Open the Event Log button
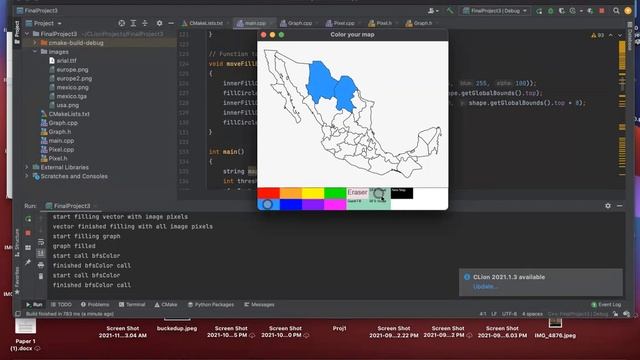This screenshot has width=640, height=360. tap(606, 304)
